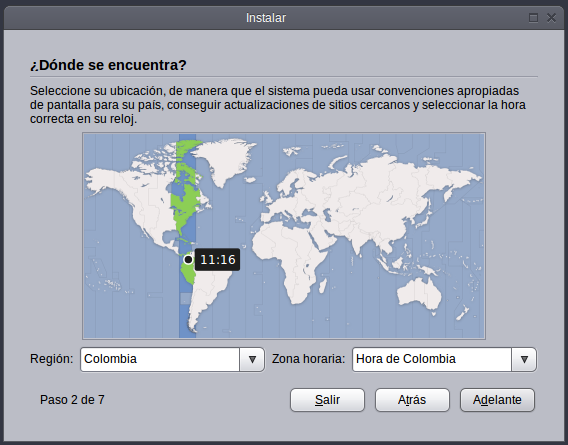This screenshot has width=568, height=445.
Task: Select Greenland on the world map
Action: click(226, 159)
